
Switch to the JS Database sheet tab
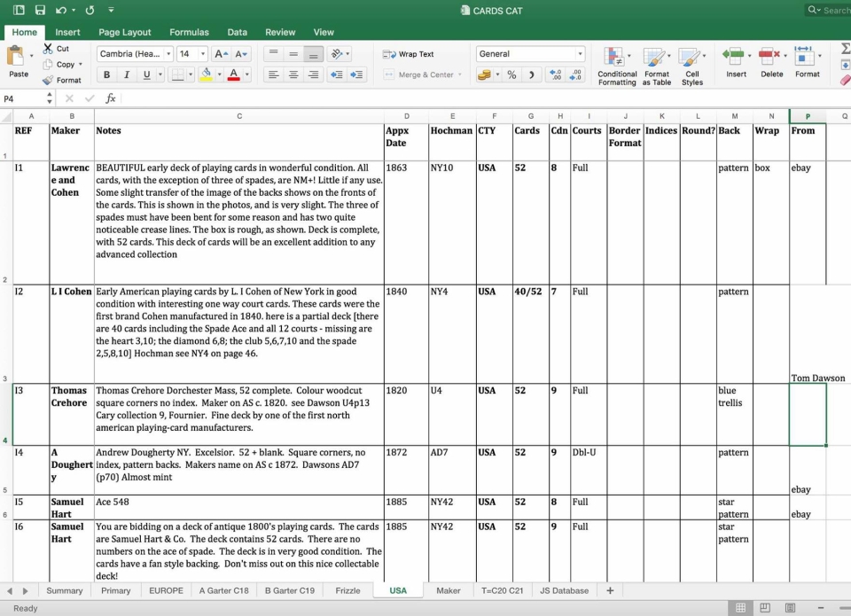click(x=564, y=590)
